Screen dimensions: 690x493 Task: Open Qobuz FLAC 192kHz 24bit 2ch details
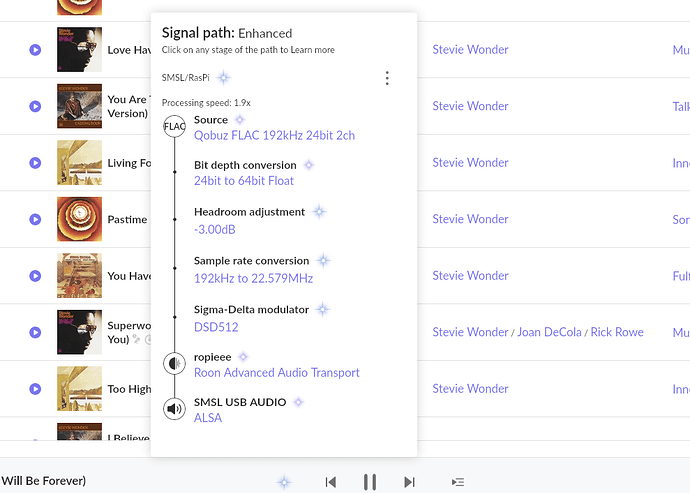(x=274, y=136)
